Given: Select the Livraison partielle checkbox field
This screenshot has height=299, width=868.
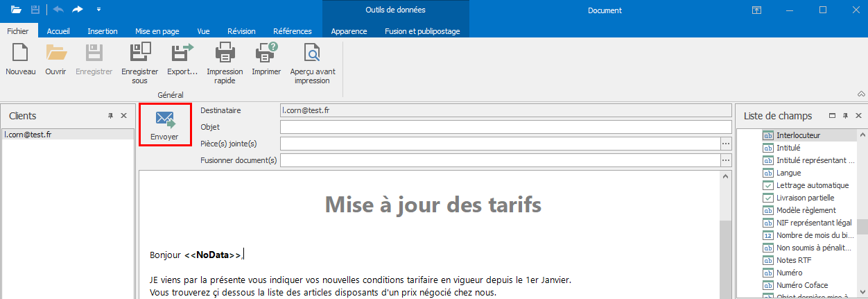Looking at the screenshot, I should pos(768,198).
